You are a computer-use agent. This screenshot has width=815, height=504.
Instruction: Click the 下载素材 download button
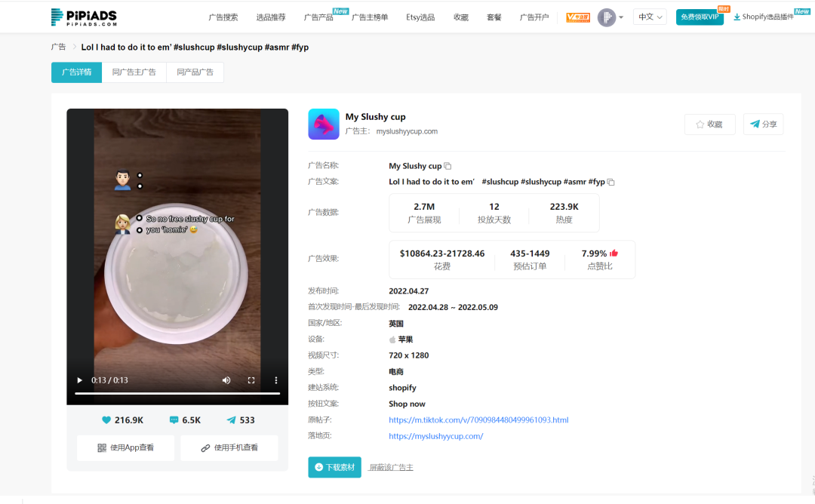(x=334, y=467)
